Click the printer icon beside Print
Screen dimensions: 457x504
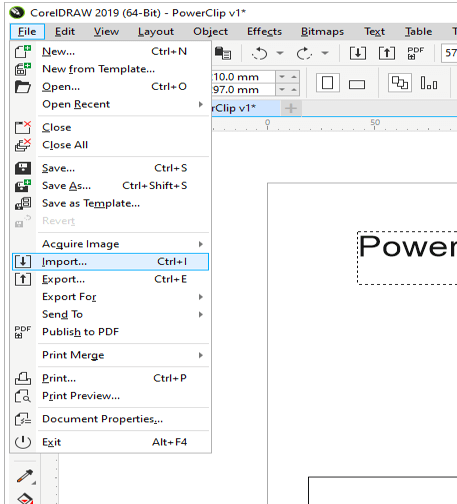click(x=23, y=378)
